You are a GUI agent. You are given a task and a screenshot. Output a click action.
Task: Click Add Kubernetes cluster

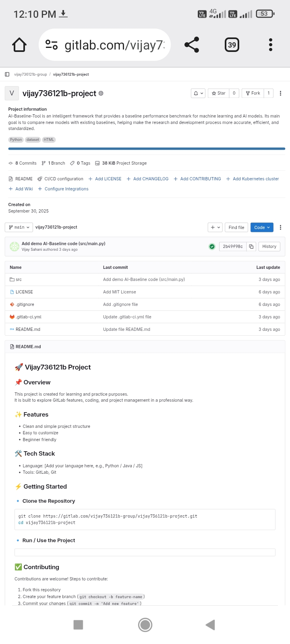[253, 179]
